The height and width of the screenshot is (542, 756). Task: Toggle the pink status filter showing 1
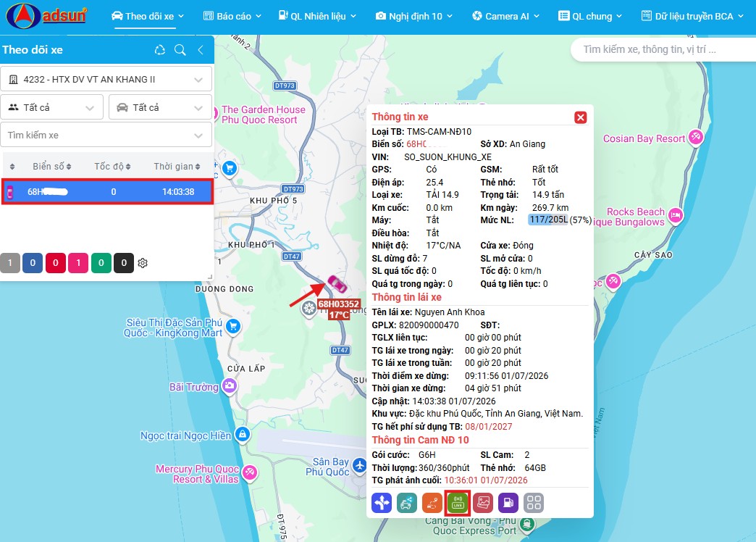[x=79, y=263]
